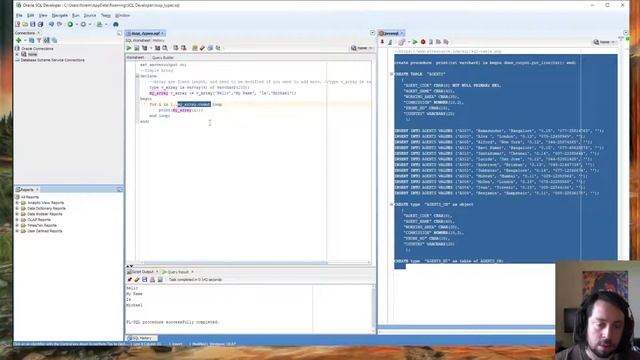Collapse the declare block in code editor

pyautogui.click(x=138, y=76)
